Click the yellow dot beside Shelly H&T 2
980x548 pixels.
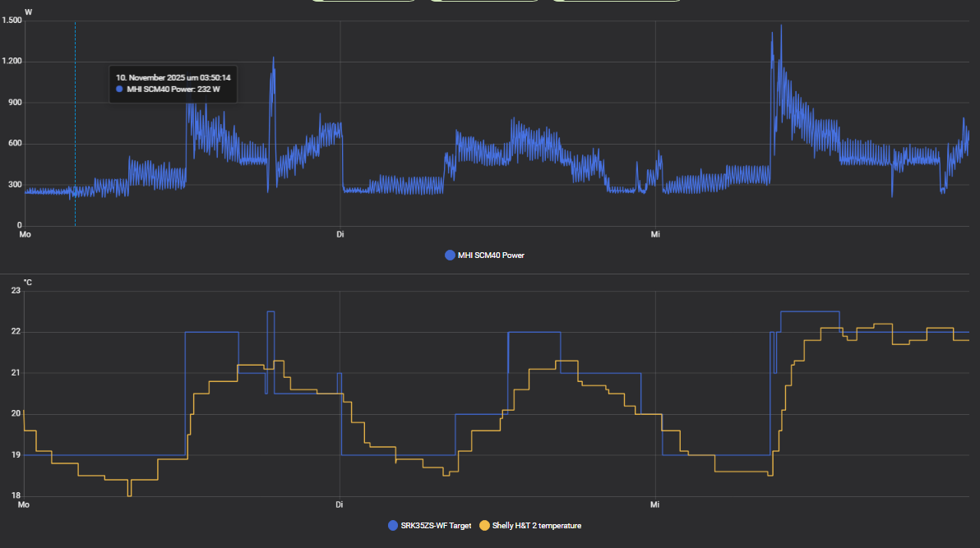pyautogui.click(x=485, y=526)
